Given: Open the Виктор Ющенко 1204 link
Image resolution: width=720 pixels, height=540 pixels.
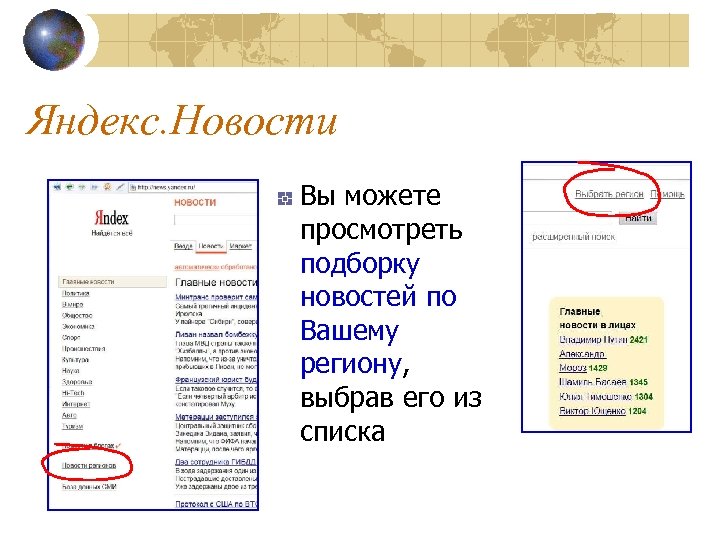Looking at the screenshot, I should tap(602, 411).
